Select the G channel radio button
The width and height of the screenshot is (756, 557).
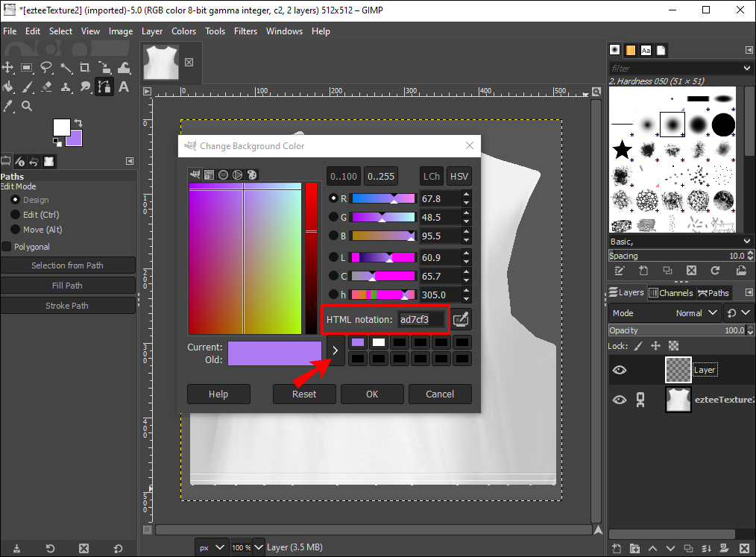[x=333, y=217]
